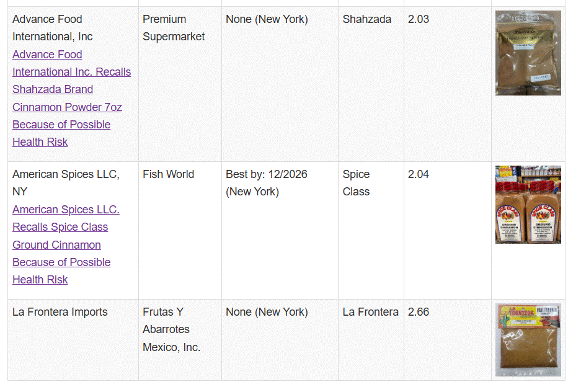This screenshot has width=581, height=392.
Task: Open the La Frontera cinnamon packet image
Action: pyautogui.click(x=528, y=340)
